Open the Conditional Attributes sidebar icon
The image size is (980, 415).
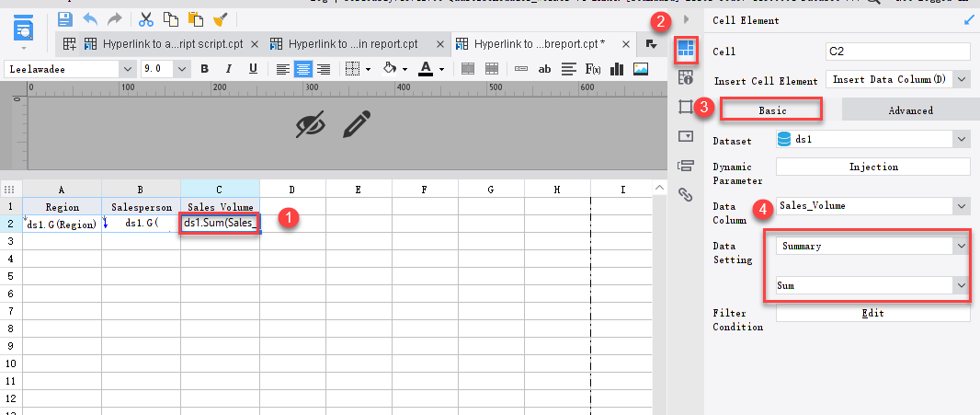pos(686,166)
